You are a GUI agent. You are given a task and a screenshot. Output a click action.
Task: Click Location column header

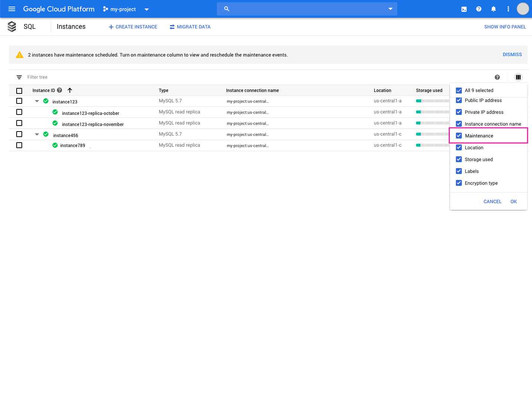[382, 91]
